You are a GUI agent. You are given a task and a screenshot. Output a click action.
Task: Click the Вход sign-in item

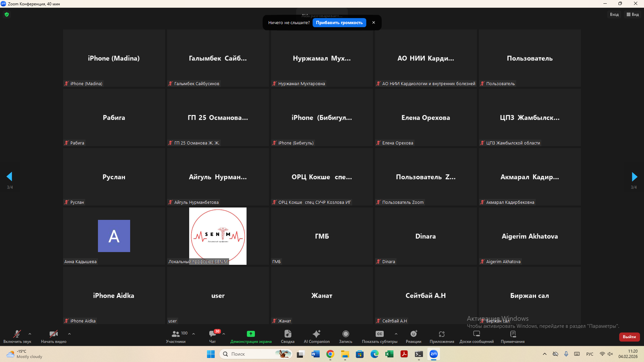pyautogui.click(x=614, y=14)
